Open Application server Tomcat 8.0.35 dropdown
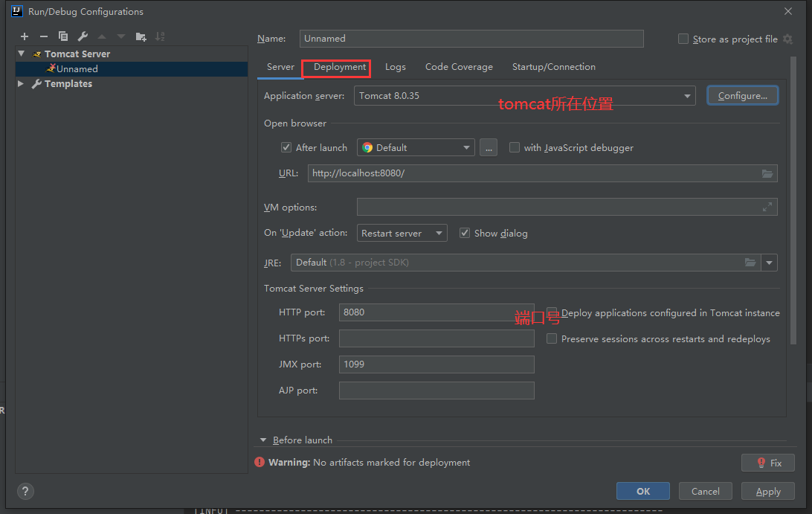812x514 pixels. point(524,96)
